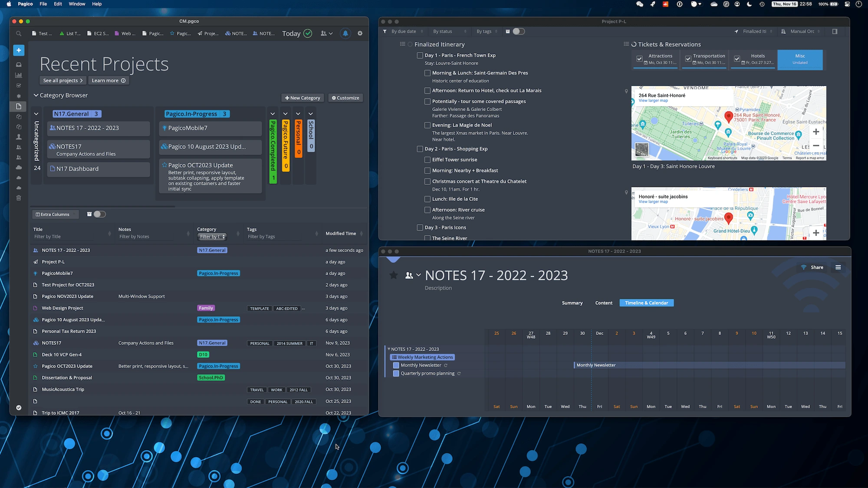This screenshot has height=488, width=868.
Task: Switch to the Content tab
Action: click(x=604, y=303)
